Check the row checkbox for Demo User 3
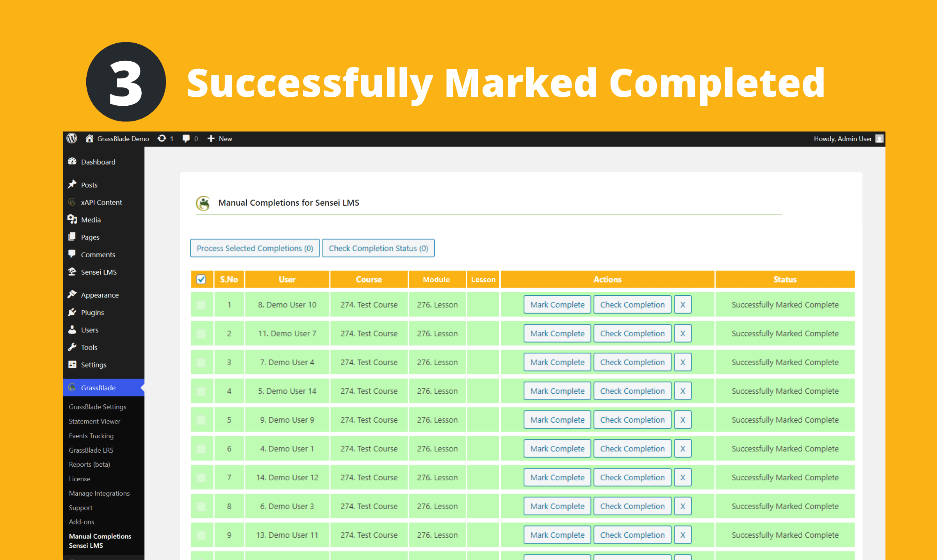Screen dimensions: 937x560 pos(201,506)
